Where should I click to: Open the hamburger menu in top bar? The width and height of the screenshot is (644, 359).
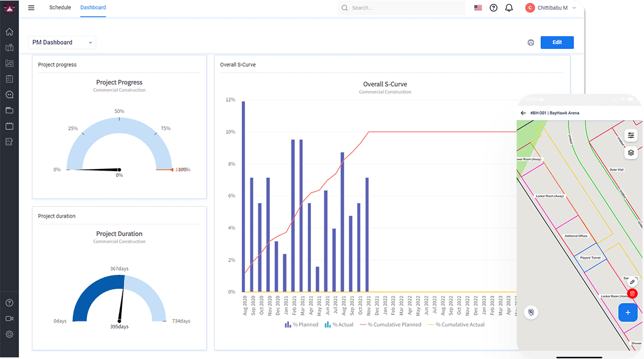coord(31,8)
